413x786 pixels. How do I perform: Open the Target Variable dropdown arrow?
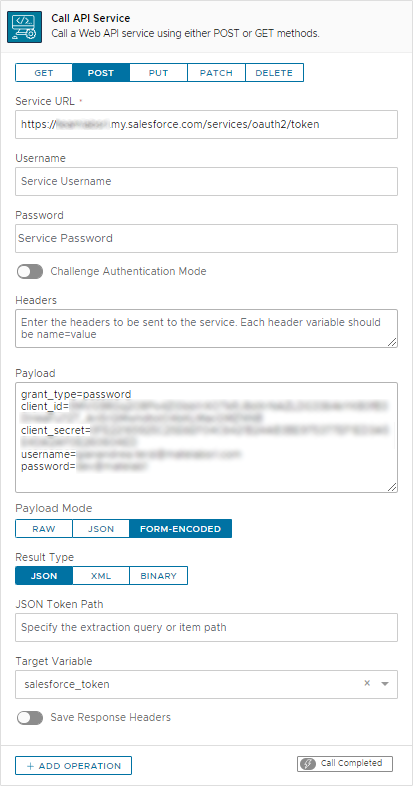tap(385, 684)
